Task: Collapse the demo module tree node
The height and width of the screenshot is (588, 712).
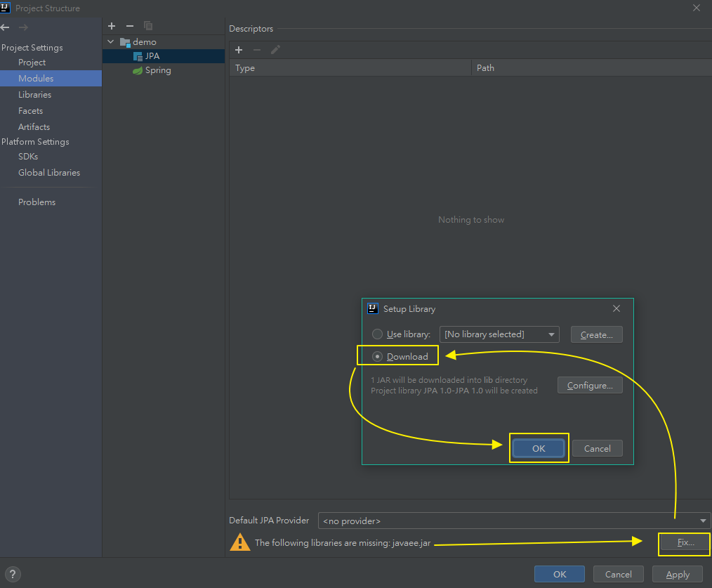Action: click(x=110, y=42)
